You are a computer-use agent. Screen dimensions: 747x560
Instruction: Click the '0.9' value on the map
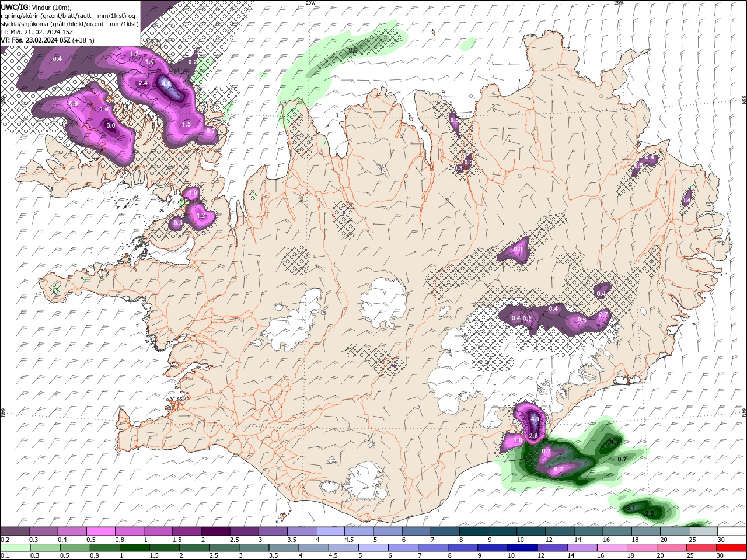(x=74, y=103)
